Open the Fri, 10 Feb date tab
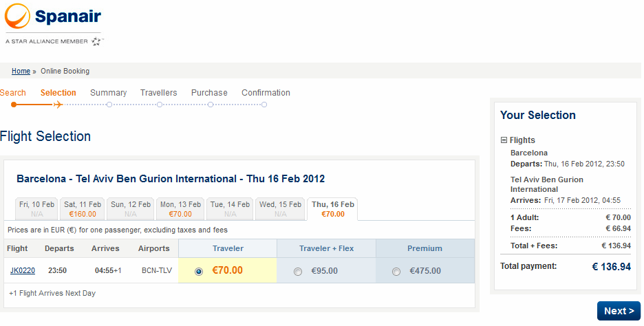 tap(36, 209)
